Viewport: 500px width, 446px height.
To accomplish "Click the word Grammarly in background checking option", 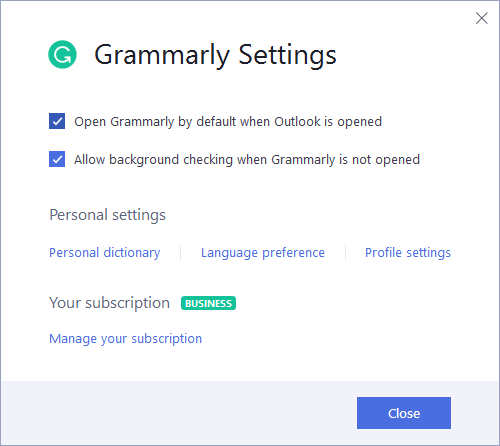I will point(303,160).
